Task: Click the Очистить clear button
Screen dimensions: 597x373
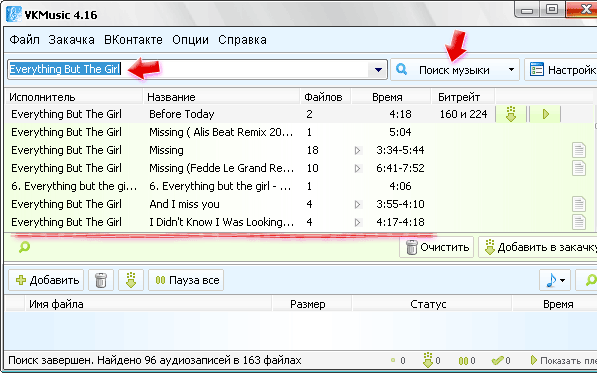Action: pos(436,247)
